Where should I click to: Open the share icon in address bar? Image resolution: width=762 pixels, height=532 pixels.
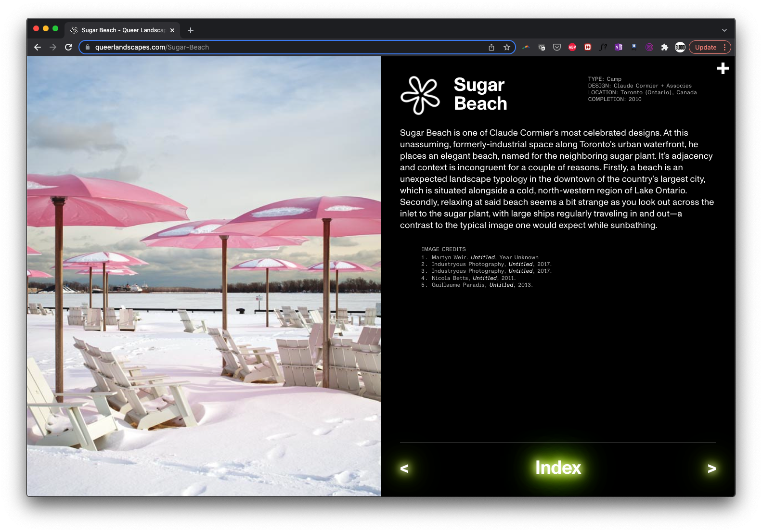[x=491, y=47]
